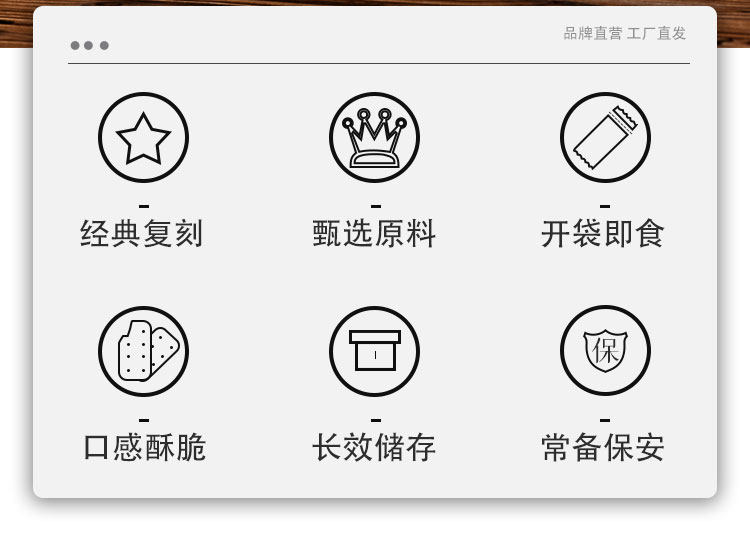Click the 品牌直营 工厂直发 header text
This screenshot has width=750, height=534.
coord(625,33)
